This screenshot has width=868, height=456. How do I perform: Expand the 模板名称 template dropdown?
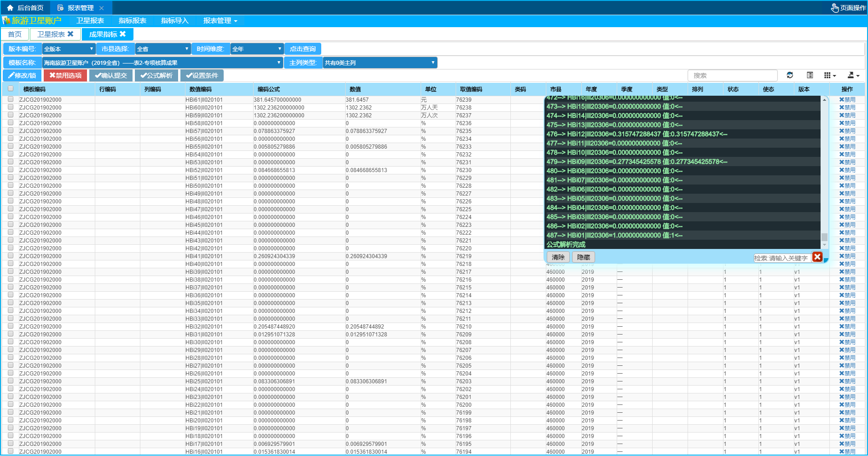point(162,63)
